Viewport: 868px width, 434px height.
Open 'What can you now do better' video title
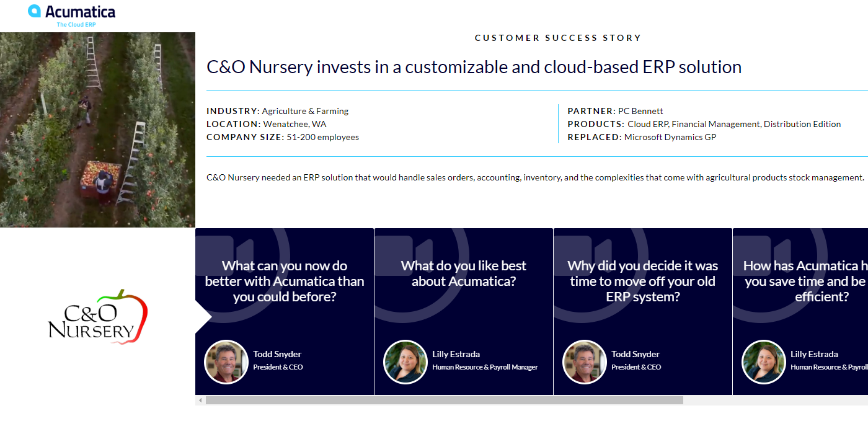[x=285, y=281]
